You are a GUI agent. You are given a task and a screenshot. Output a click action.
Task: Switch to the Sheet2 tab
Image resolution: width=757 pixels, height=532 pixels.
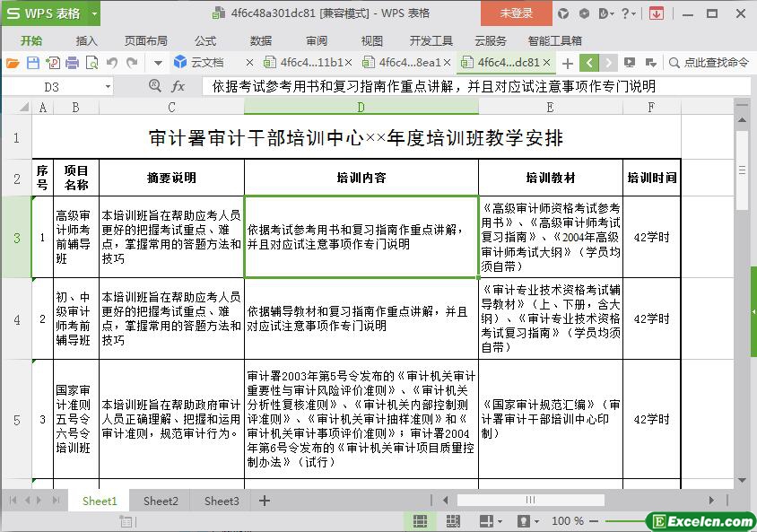161,501
